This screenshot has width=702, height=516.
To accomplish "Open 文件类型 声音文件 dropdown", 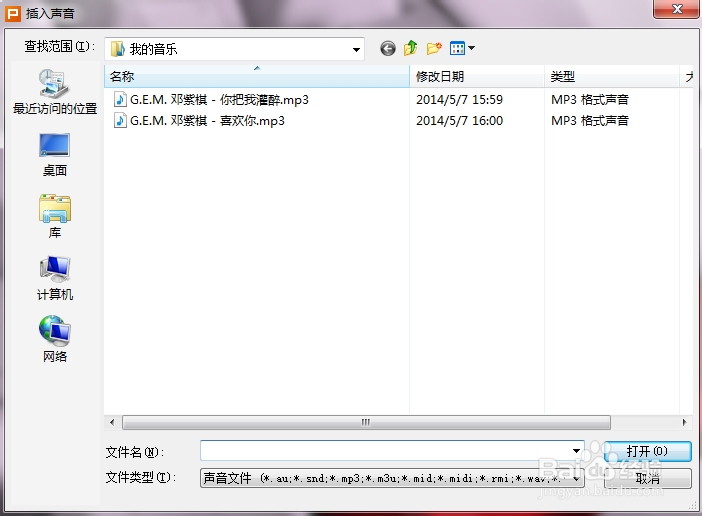I will pyautogui.click(x=392, y=478).
